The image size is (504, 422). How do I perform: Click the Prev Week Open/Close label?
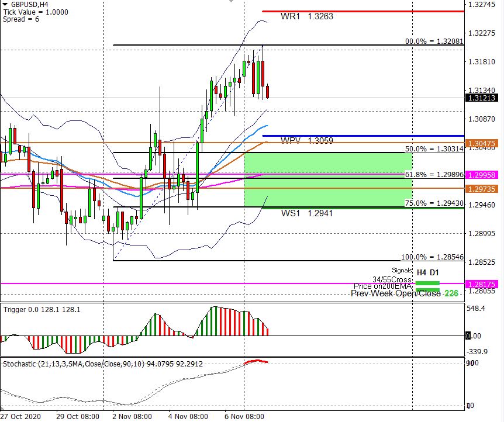coord(396,293)
